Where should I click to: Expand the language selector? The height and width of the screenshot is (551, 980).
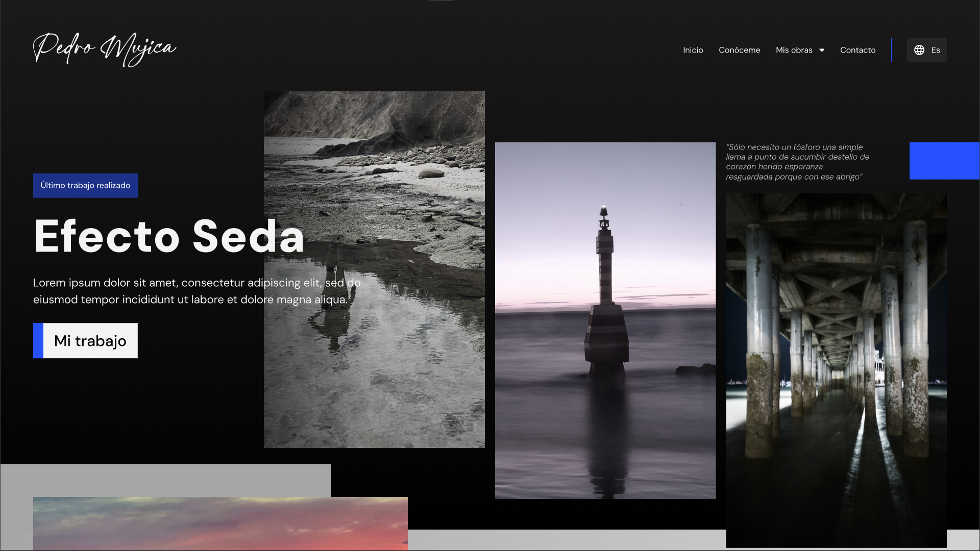pyautogui.click(x=926, y=49)
